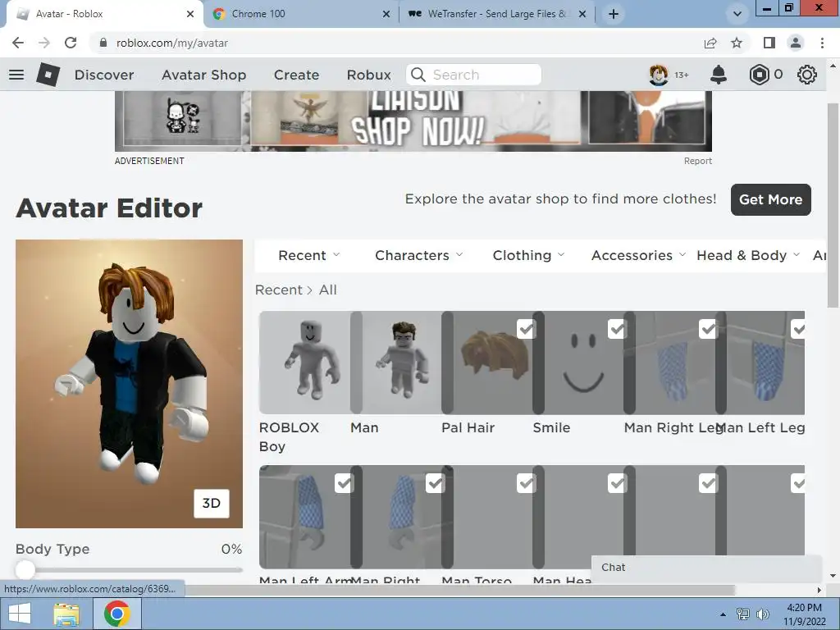The height and width of the screenshot is (630, 840).
Task: Uncheck the Smile face checkbox
Action: click(617, 328)
